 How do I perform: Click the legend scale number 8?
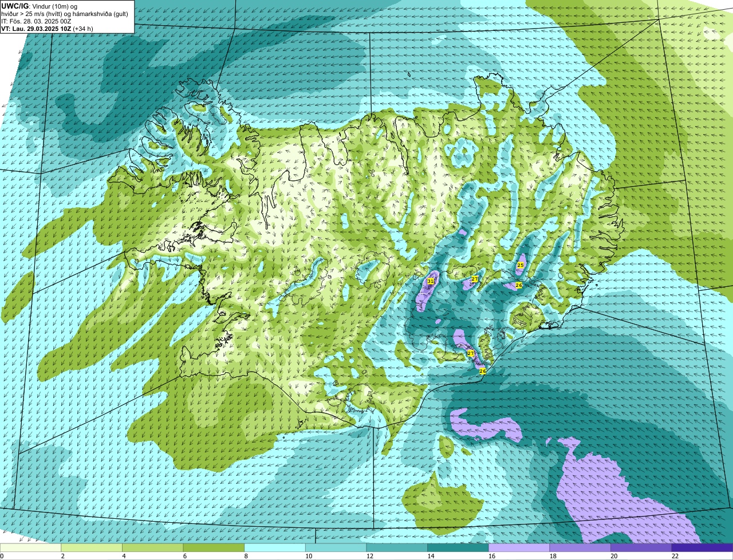[246, 556]
